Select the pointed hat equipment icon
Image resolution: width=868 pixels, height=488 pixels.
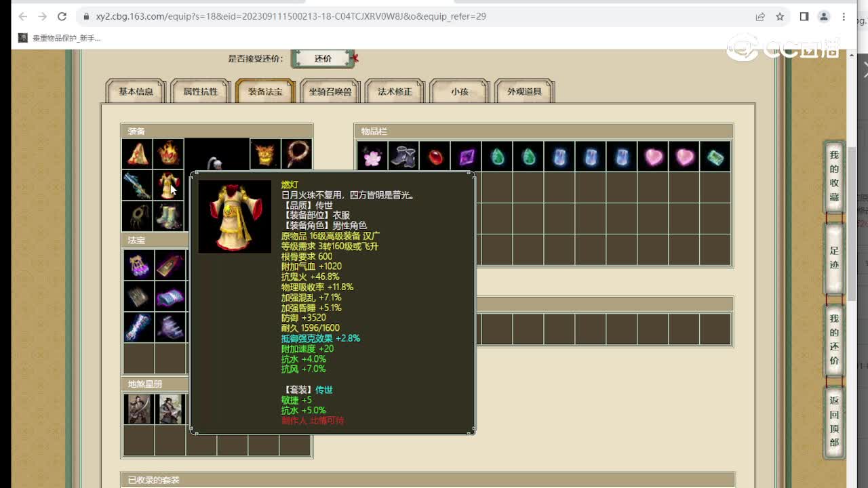tap(137, 154)
